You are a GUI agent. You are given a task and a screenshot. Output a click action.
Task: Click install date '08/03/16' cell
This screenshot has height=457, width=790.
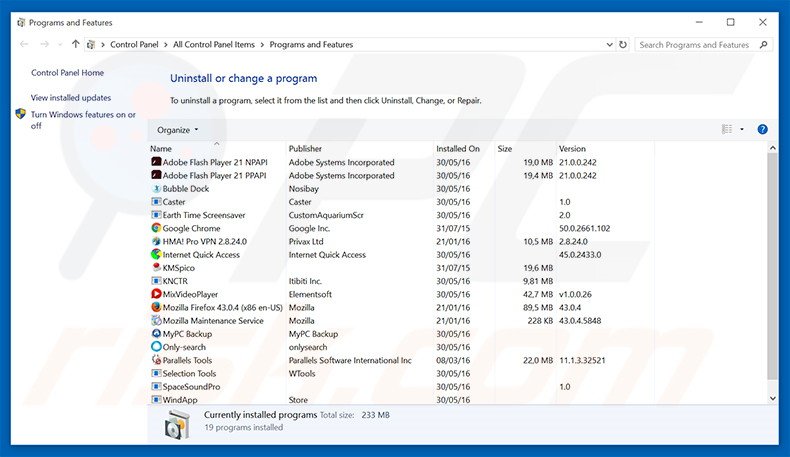point(453,360)
